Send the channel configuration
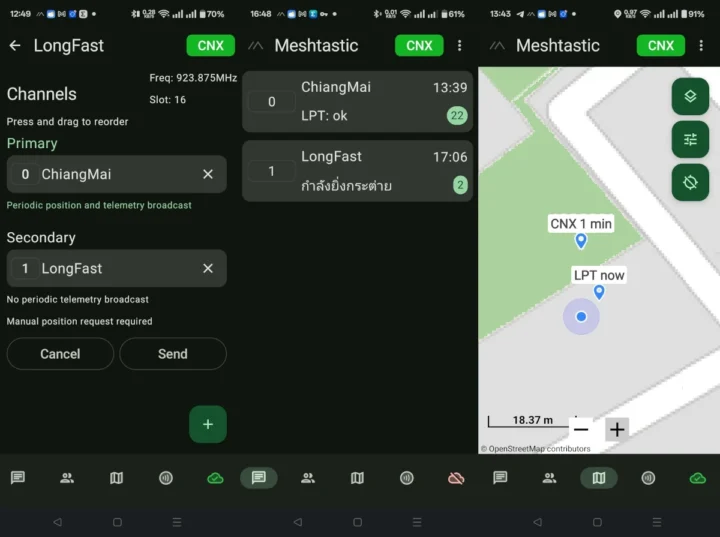This screenshot has width=720, height=537. point(173,354)
